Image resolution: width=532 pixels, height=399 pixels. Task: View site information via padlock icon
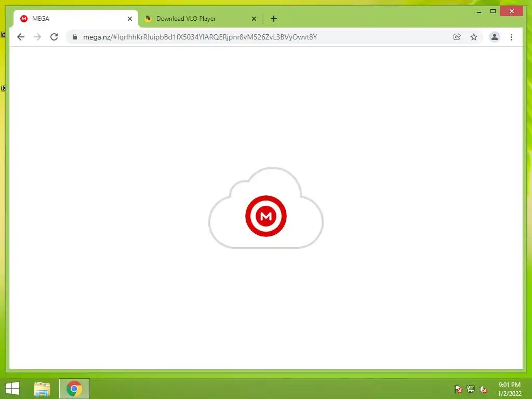[75, 37]
